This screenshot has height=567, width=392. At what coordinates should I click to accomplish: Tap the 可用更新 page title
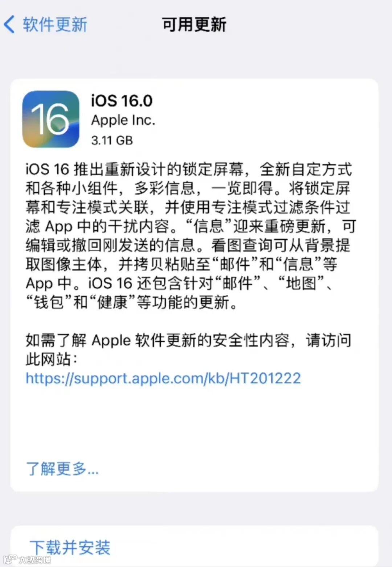pos(194,24)
